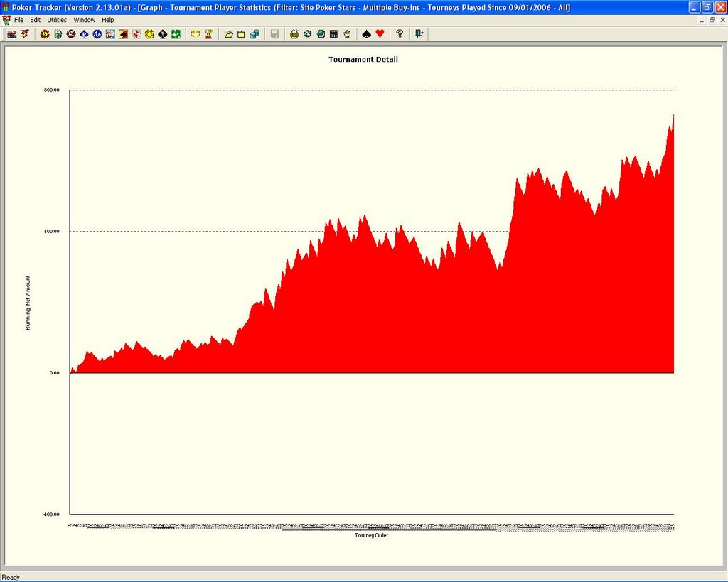Click the dark red poker chip icon

tap(71, 34)
